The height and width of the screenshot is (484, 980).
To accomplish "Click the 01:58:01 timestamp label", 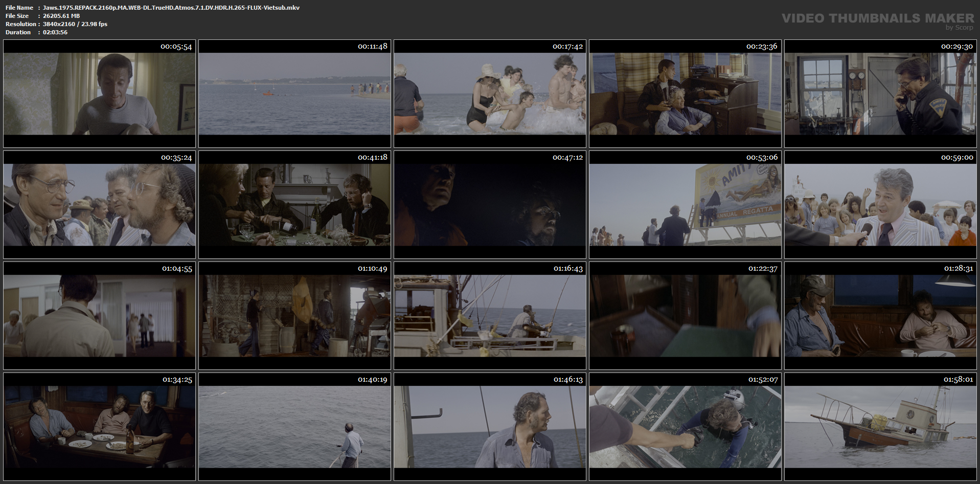I will pos(958,380).
